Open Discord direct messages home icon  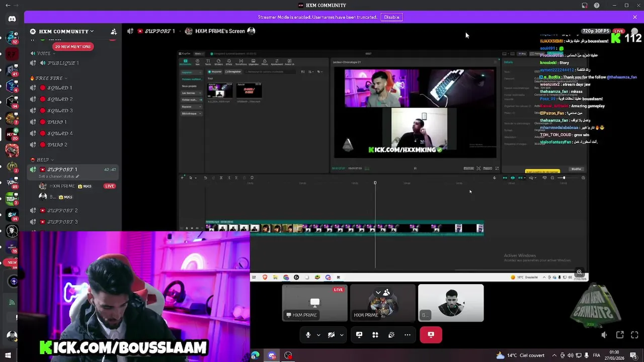point(12,19)
